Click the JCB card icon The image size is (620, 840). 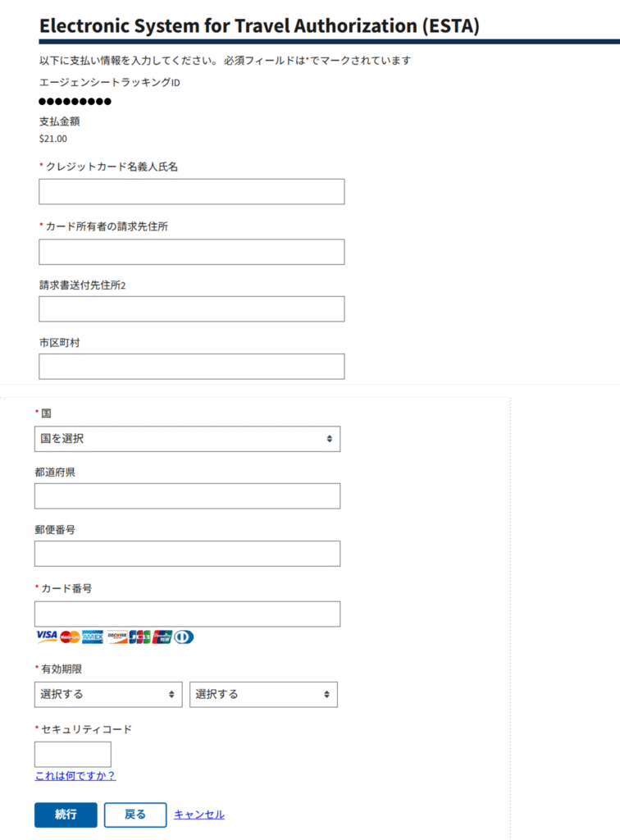[139, 637]
